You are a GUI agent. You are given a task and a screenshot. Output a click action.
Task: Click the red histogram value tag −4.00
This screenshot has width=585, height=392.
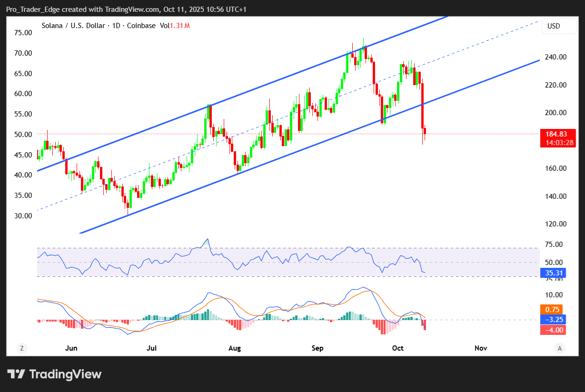click(x=552, y=330)
